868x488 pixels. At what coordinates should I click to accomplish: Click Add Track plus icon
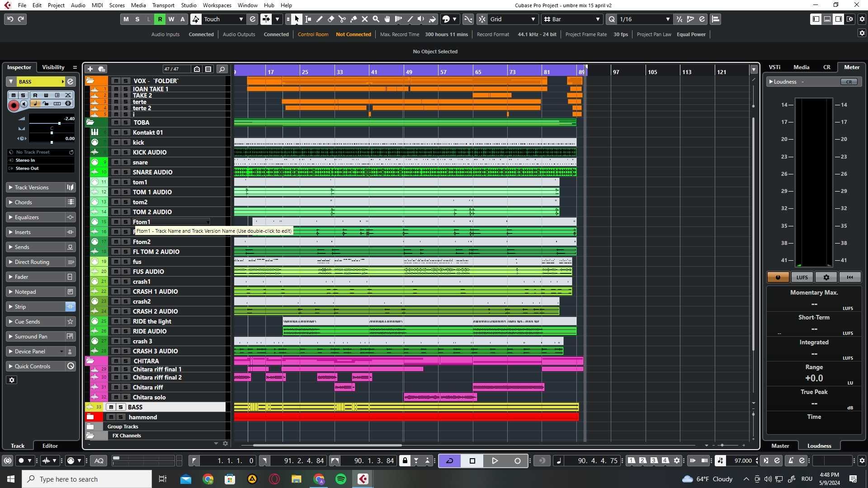(90, 69)
